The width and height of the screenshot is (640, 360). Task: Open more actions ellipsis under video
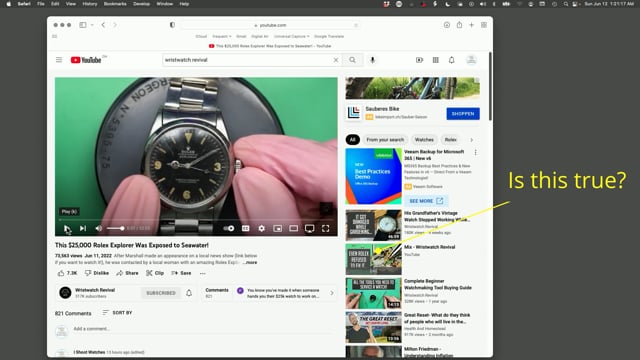(x=203, y=273)
